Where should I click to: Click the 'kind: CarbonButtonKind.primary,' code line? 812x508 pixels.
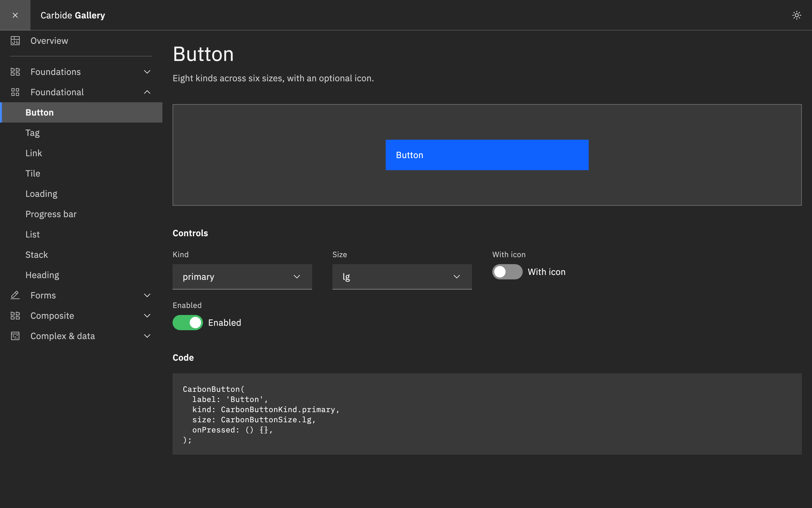click(266, 409)
